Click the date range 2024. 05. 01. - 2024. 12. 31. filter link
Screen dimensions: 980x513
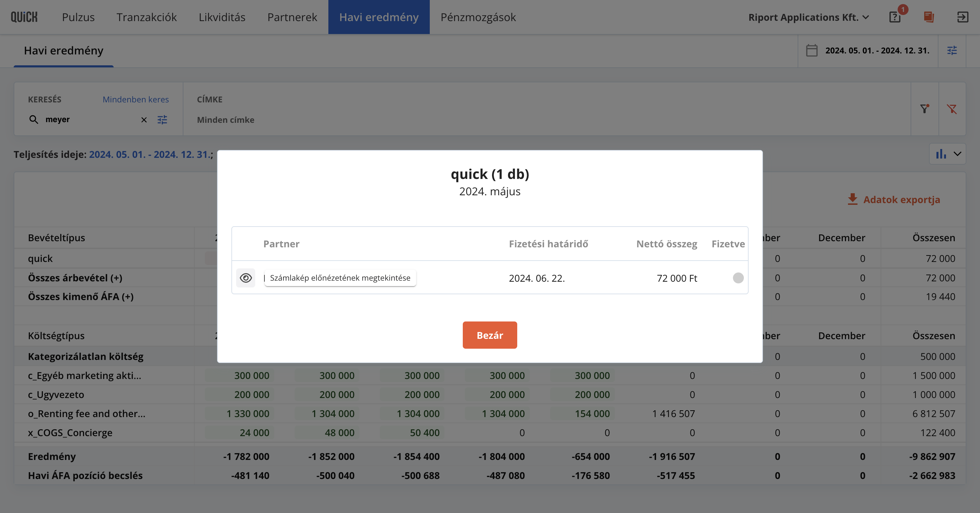pos(149,154)
